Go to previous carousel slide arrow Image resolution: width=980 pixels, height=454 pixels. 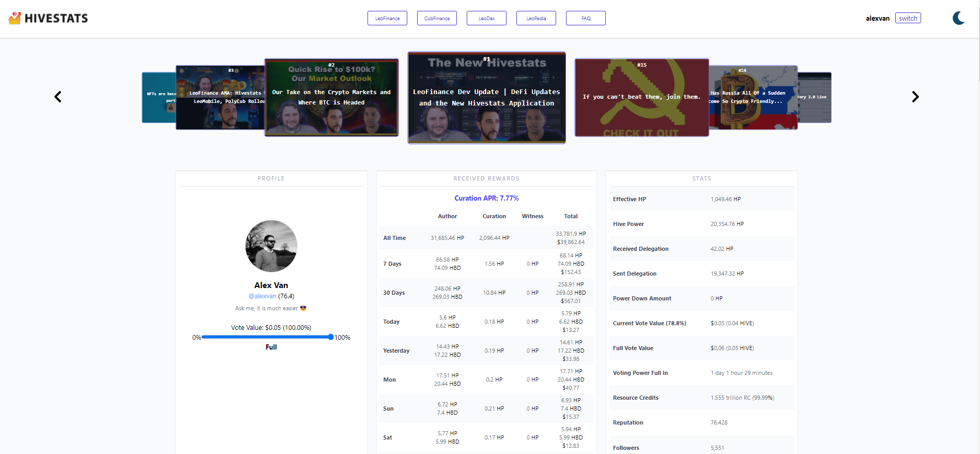pyautogui.click(x=58, y=97)
